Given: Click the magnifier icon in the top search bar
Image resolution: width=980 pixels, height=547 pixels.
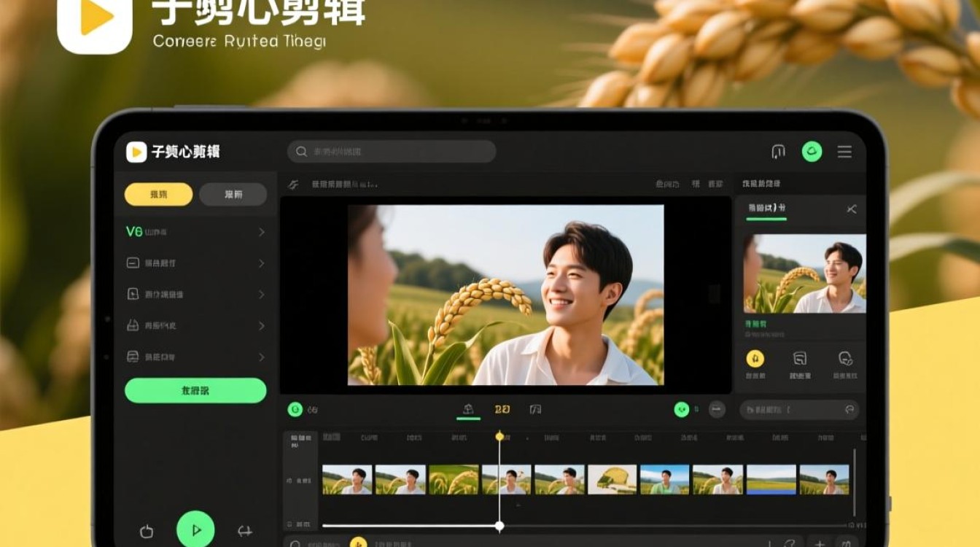Looking at the screenshot, I should 301,152.
